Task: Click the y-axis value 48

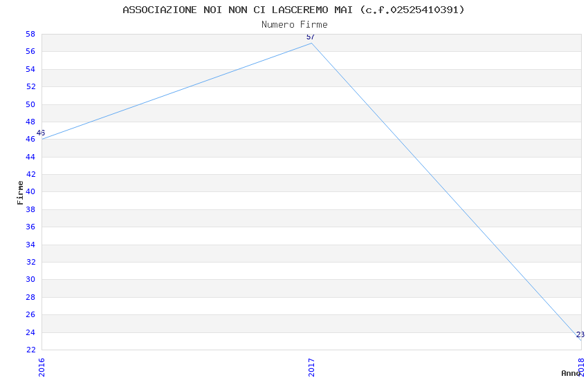Action: (30, 122)
